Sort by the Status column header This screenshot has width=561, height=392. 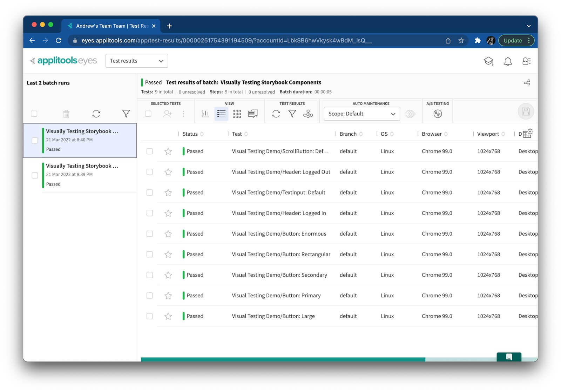[190, 134]
